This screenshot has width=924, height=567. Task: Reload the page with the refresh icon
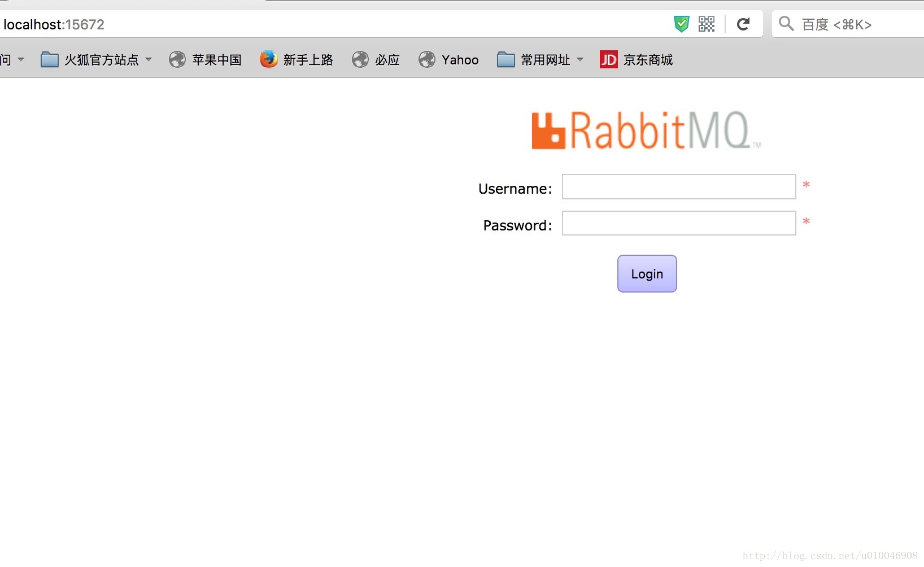[x=743, y=24]
